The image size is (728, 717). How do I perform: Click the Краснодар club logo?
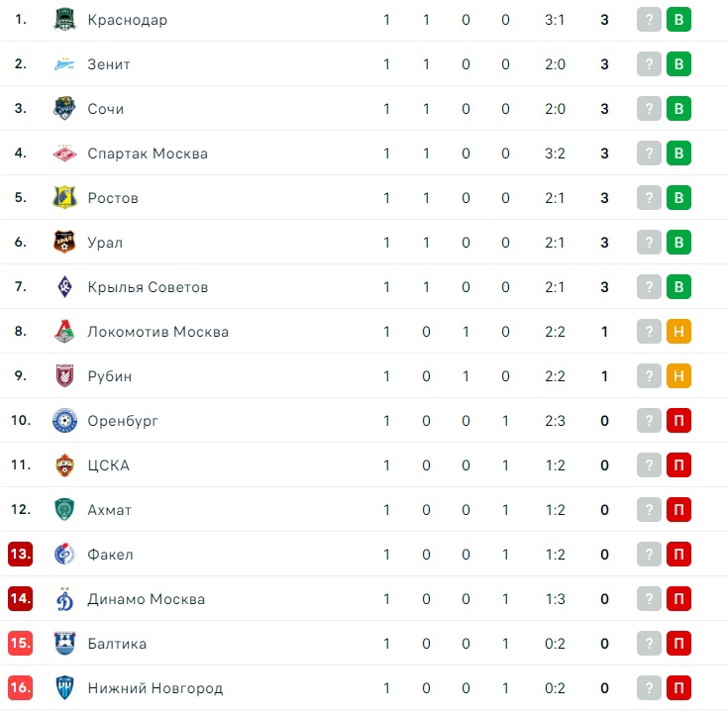click(x=64, y=20)
